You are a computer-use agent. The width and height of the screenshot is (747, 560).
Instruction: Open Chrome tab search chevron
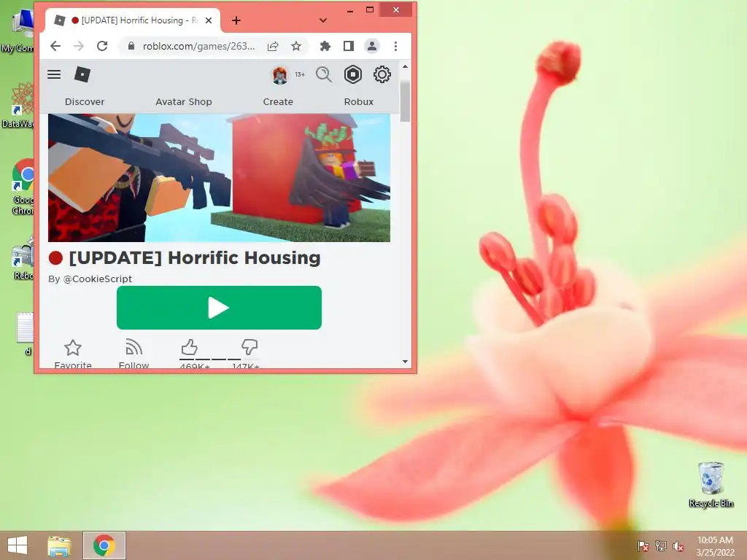(x=322, y=20)
